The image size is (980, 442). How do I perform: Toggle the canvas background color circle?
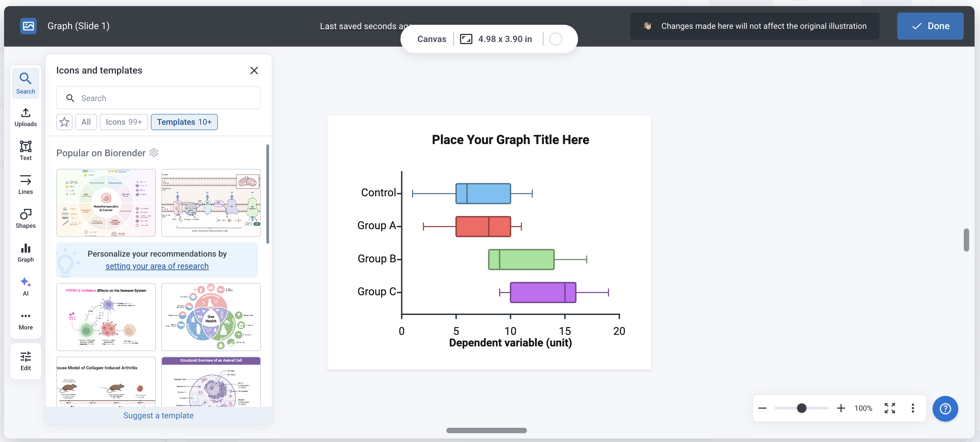[x=555, y=39]
